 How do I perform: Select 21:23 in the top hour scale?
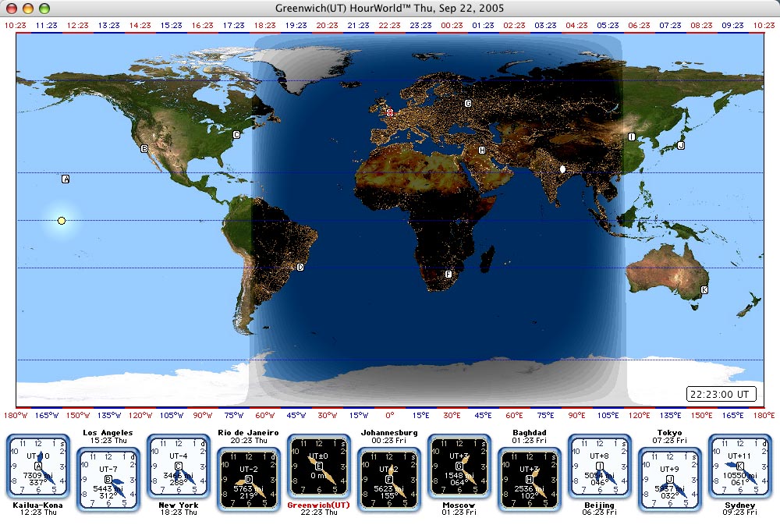click(x=358, y=25)
